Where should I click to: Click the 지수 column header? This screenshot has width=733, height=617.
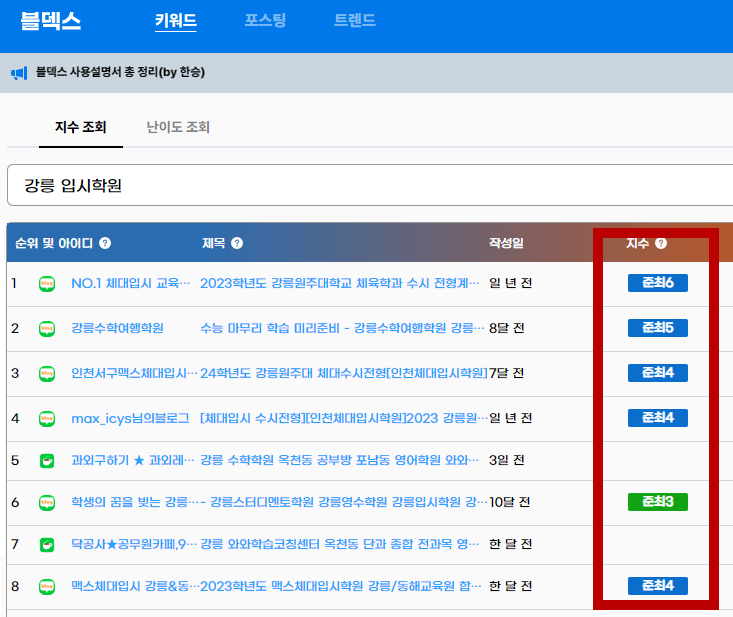[638, 243]
